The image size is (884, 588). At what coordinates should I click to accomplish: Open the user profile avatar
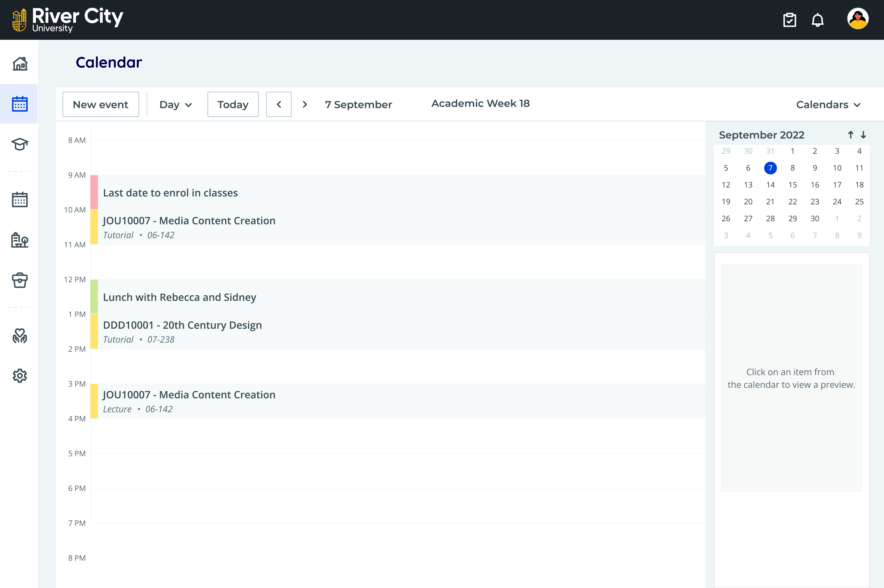pyautogui.click(x=858, y=19)
